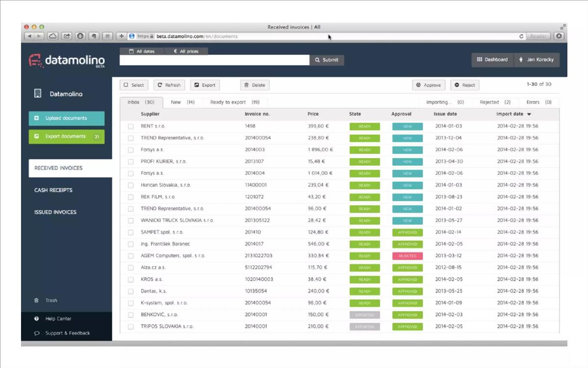Switch to Ready to export (19) tab
Screen dimensions: 588x368
pos(235,102)
